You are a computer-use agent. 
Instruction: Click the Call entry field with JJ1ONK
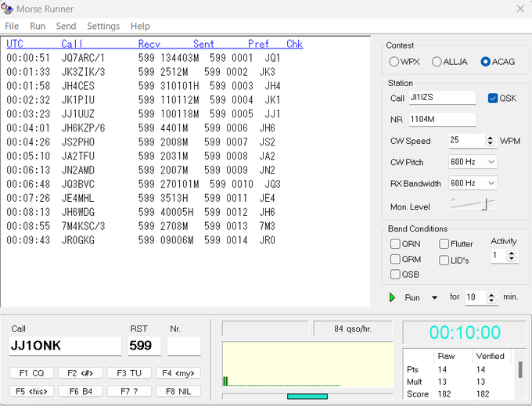[x=65, y=346]
